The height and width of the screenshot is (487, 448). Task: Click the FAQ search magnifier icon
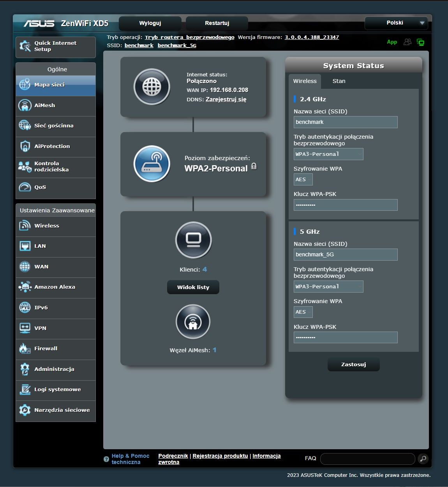pyautogui.click(x=423, y=459)
